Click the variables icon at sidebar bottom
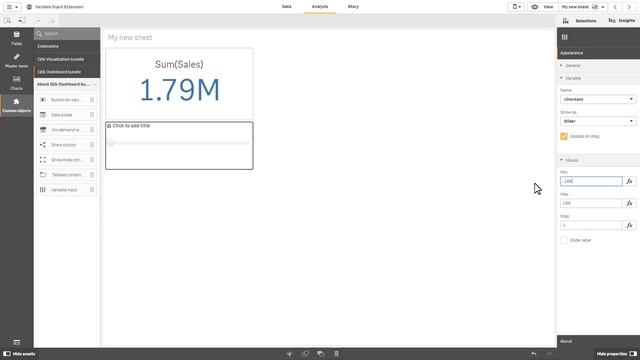This screenshot has height=360, width=640. pos(17,342)
